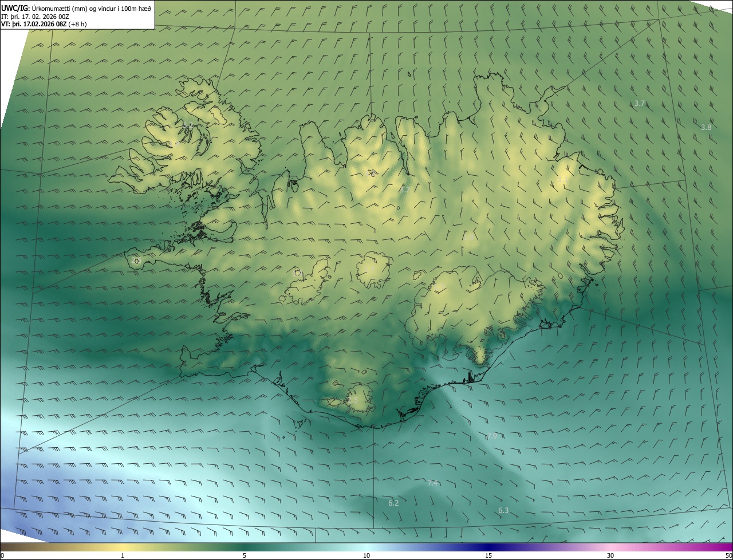The width and height of the screenshot is (733, 560).
Task: Click the 'UWC/IG: Úrkomumætti (mm)' title line
Action: coord(76,7)
